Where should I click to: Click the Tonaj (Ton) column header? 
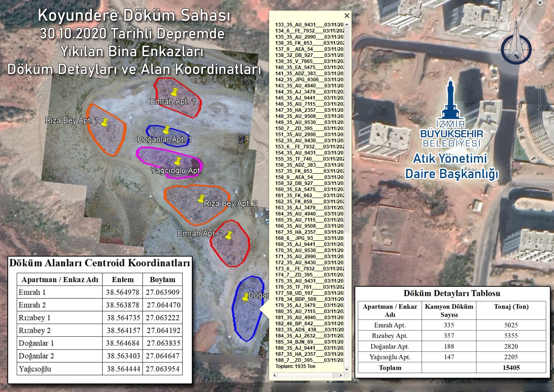click(511, 307)
